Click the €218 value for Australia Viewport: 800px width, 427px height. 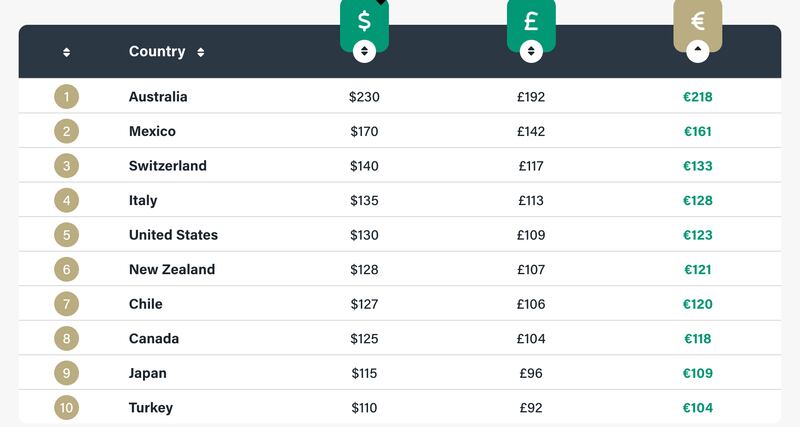click(x=697, y=96)
